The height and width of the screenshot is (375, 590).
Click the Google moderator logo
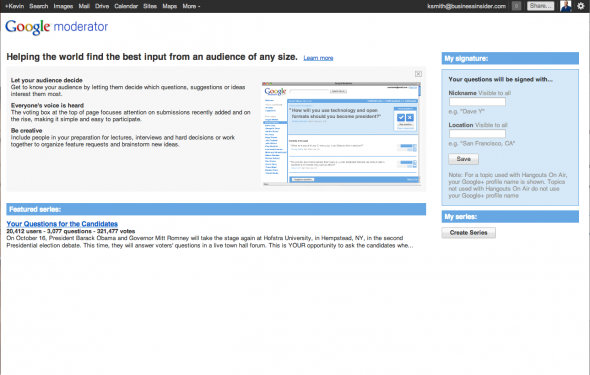click(x=56, y=27)
